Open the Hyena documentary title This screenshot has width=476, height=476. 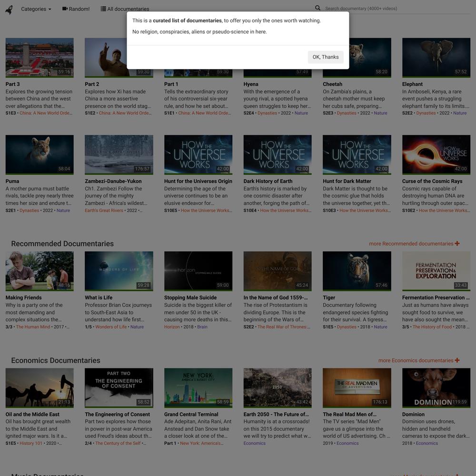251,84
